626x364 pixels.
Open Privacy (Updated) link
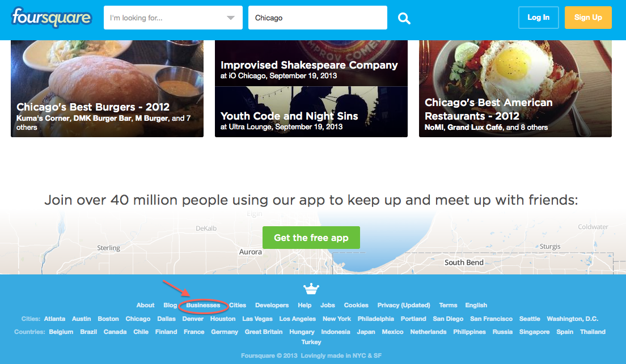(404, 306)
